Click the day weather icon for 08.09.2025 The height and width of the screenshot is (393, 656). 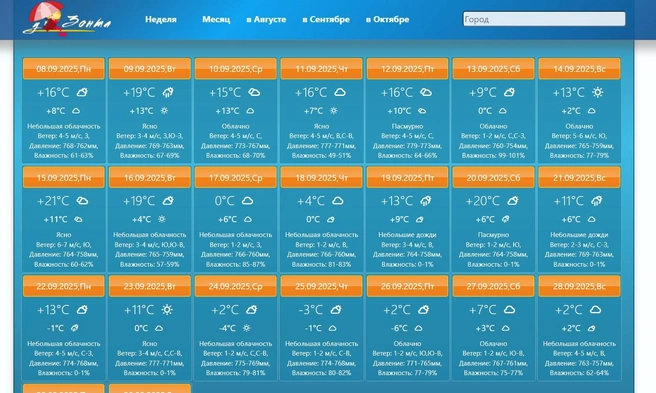(82, 92)
